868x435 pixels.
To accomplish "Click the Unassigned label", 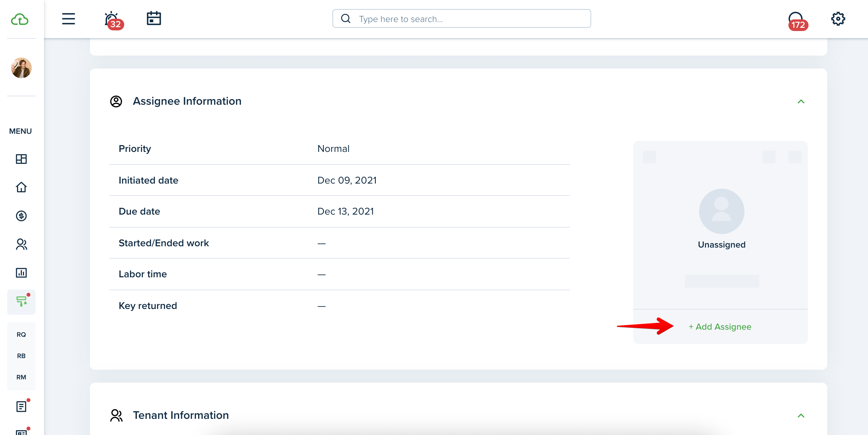I will point(722,244).
